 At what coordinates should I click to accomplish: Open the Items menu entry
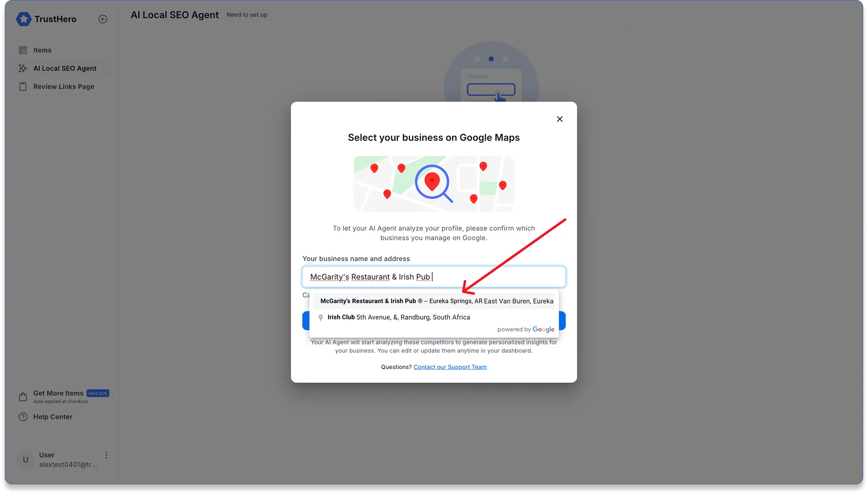point(42,50)
